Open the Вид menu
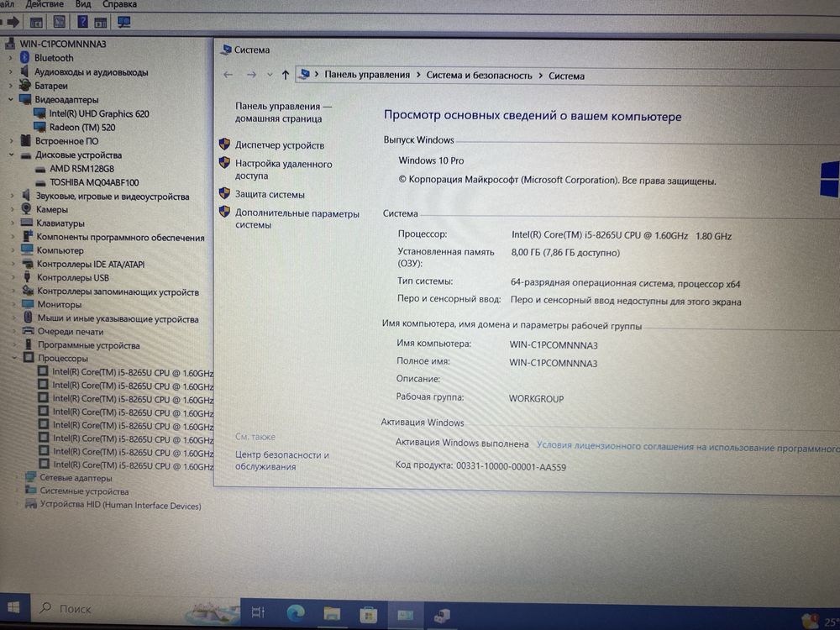The image size is (840, 630). point(82,4)
